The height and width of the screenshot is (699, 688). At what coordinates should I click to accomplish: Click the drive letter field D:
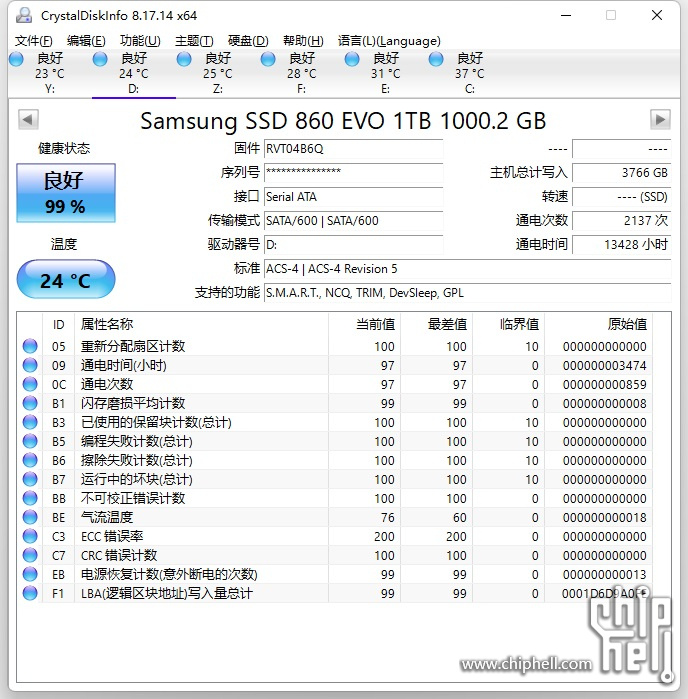354,245
